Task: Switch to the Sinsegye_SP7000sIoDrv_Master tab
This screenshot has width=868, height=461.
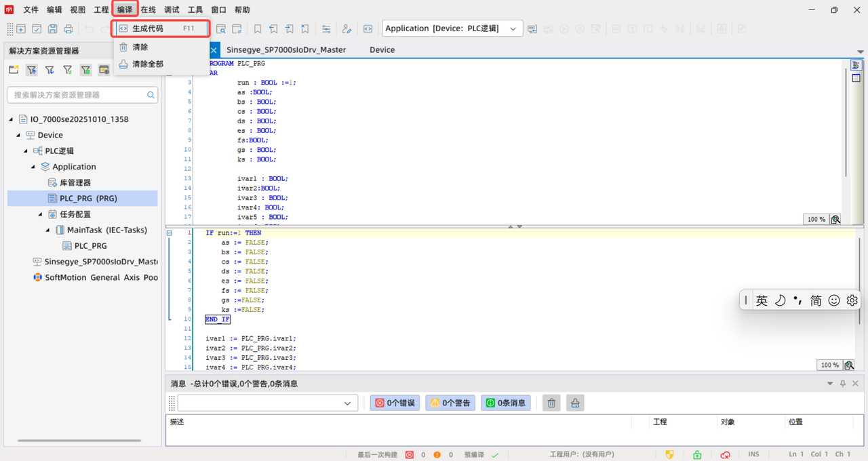Action: point(285,49)
